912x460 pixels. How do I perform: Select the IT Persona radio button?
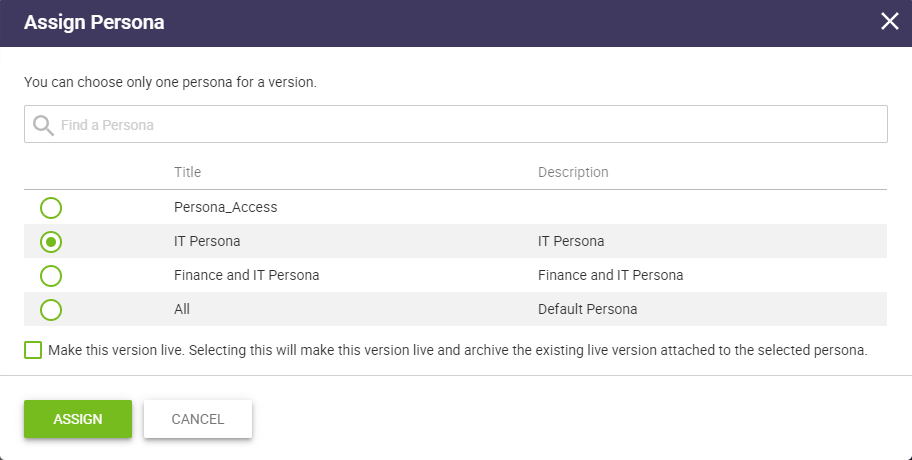pyautogui.click(x=51, y=242)
